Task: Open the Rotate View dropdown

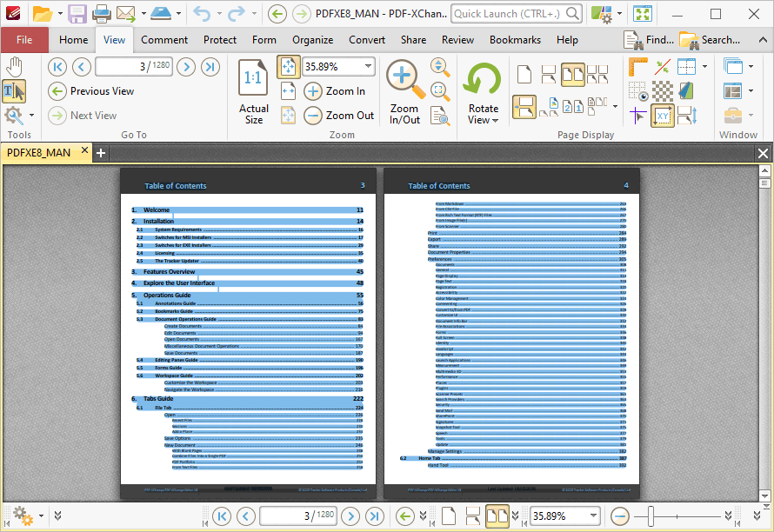Action: tap(483, 92)
